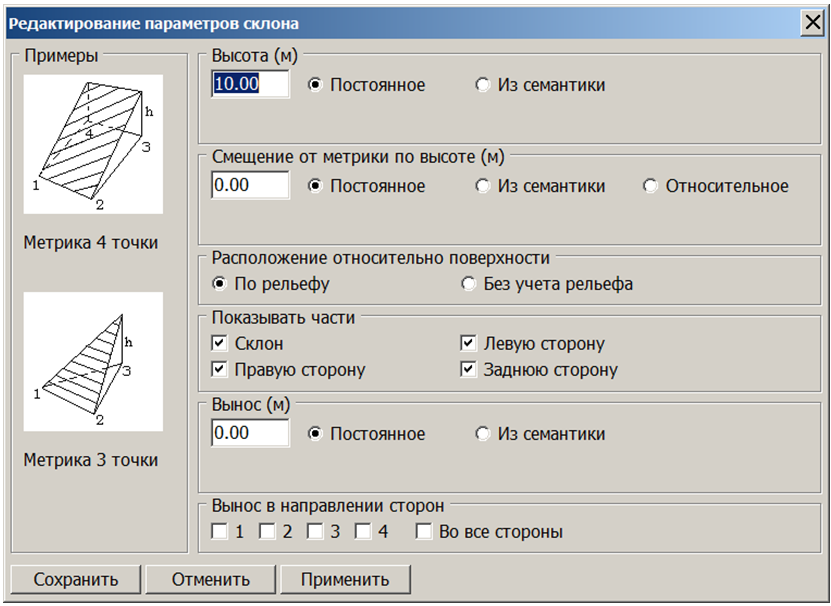This screenshot has width=831, height=606.
Task: Click the "Отменить" button
Action: (x=210, y=578)
